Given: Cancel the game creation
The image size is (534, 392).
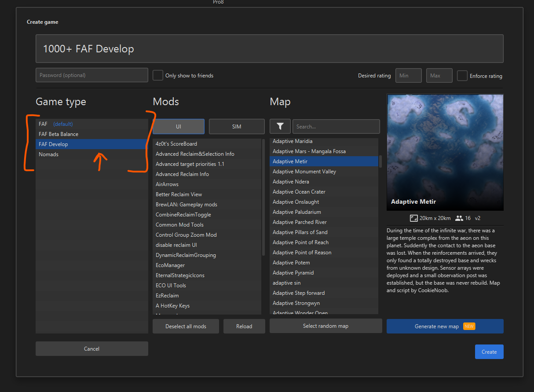Looking at the screenshot, I should (x=92, y=348).
